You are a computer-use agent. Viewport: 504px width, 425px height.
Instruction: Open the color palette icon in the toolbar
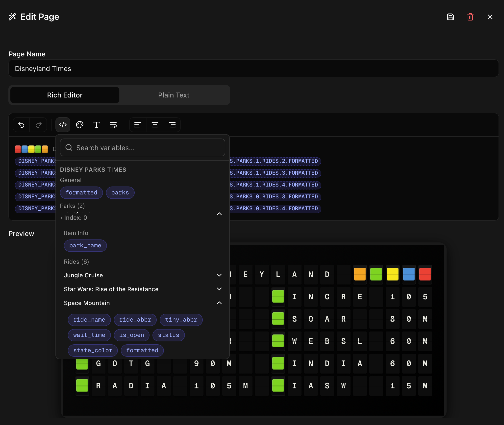point(79,125)
